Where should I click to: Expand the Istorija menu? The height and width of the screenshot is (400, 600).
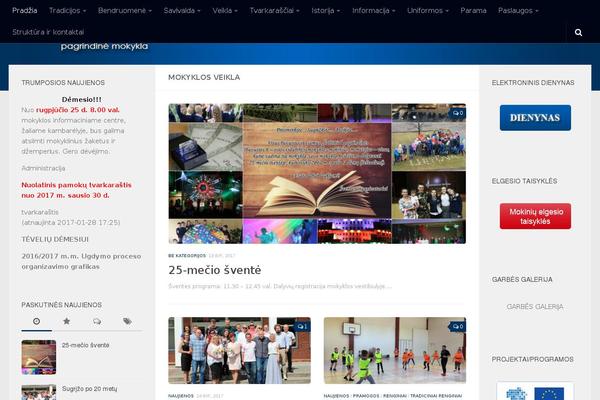click(326, 11)
